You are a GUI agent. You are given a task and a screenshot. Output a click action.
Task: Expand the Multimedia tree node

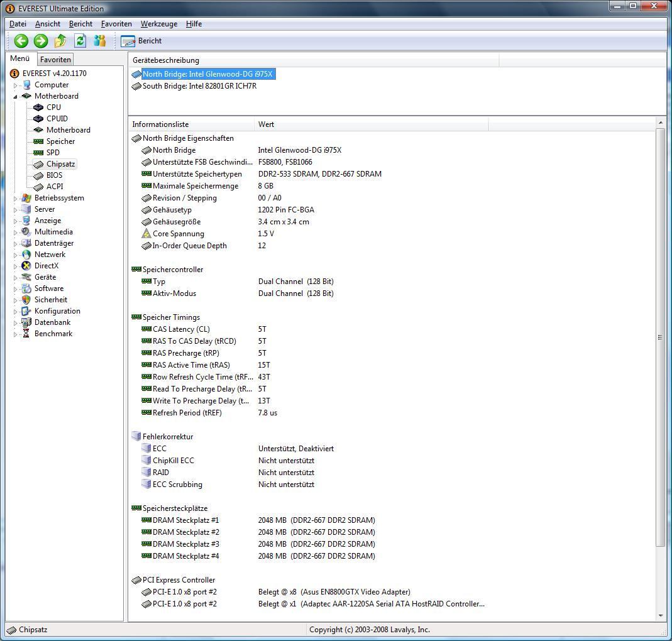16,233
